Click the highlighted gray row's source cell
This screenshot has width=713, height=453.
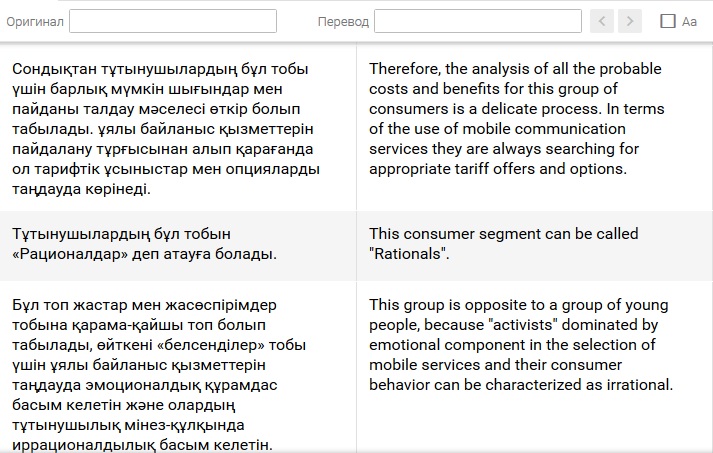click(x=178, y=246)
